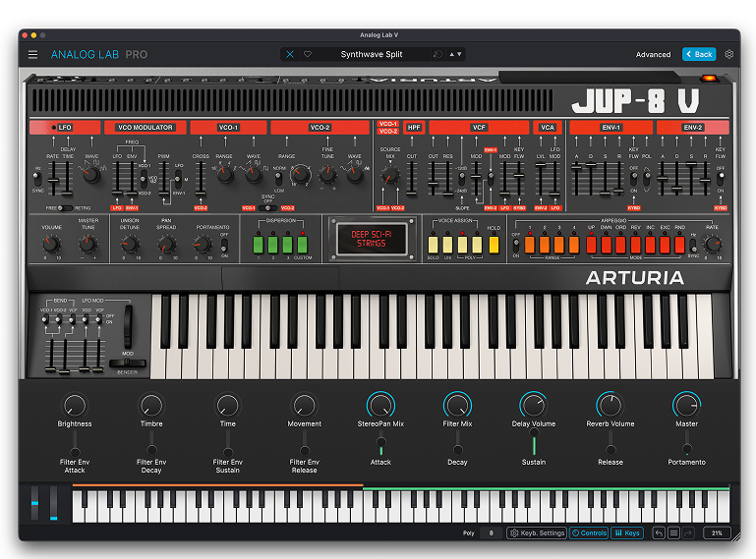Open the preset library browser icon
Viewport: 756px width, 559px height.
coord(437,54)
